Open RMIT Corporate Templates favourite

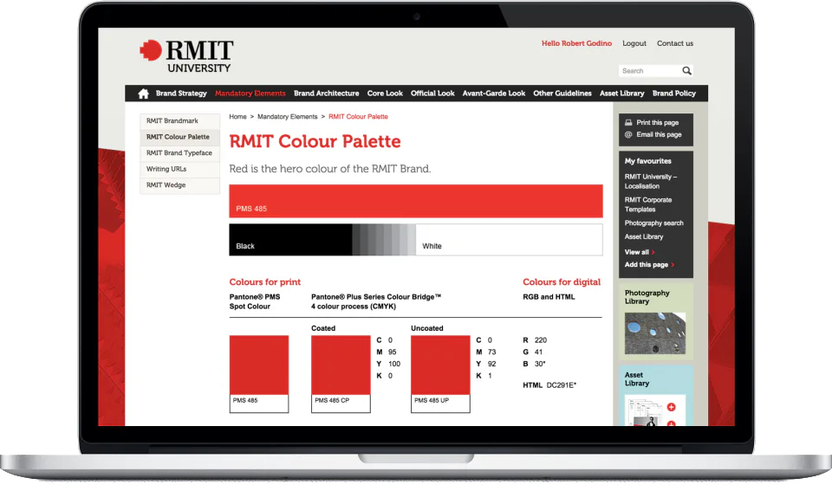[648, 204]
